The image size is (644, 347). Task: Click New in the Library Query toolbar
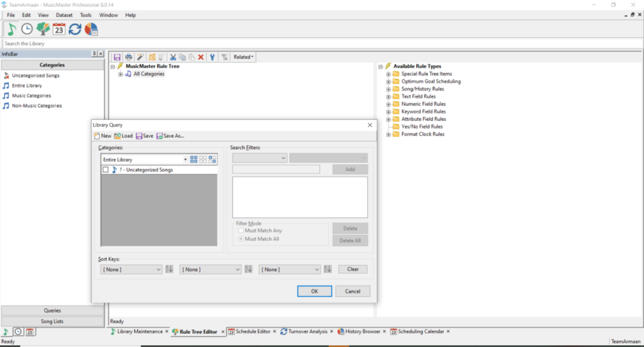click(103, 136)
